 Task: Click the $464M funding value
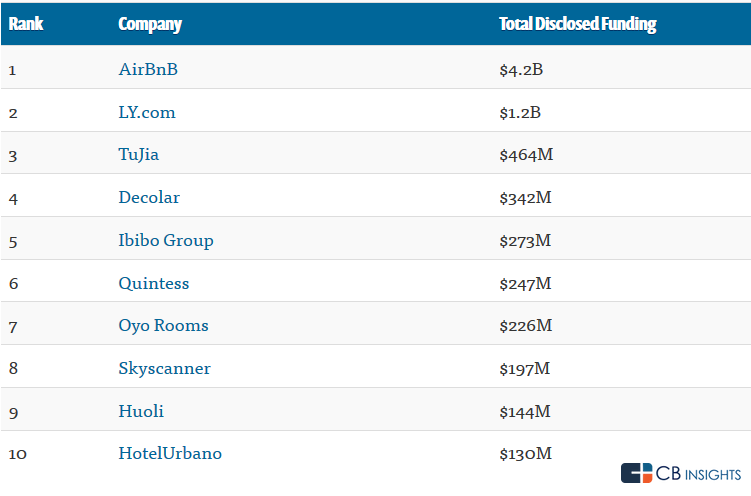click(x=525, y=155)
